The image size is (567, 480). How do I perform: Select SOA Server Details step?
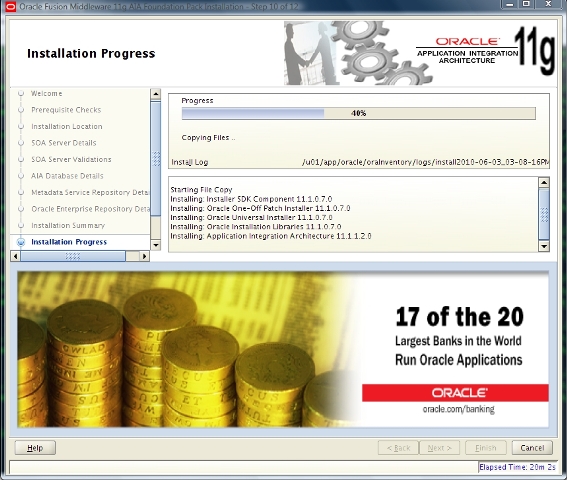pos(64,143)
